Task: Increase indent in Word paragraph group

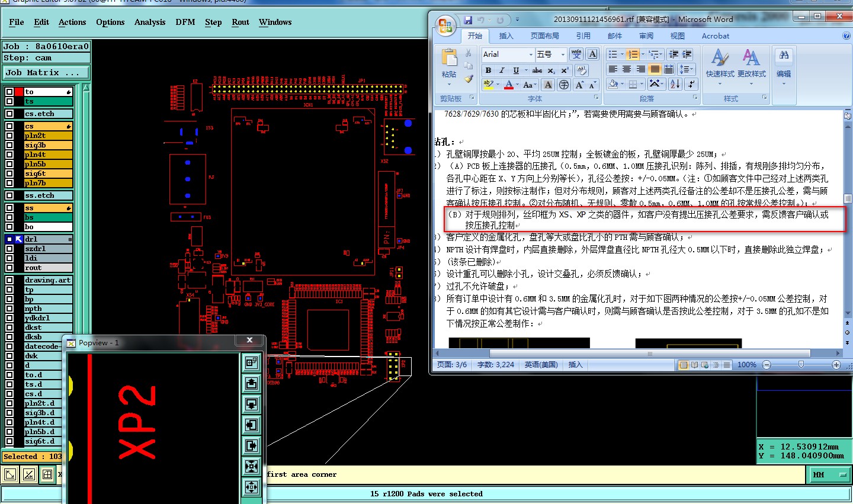Action: [x=687, y=54]
